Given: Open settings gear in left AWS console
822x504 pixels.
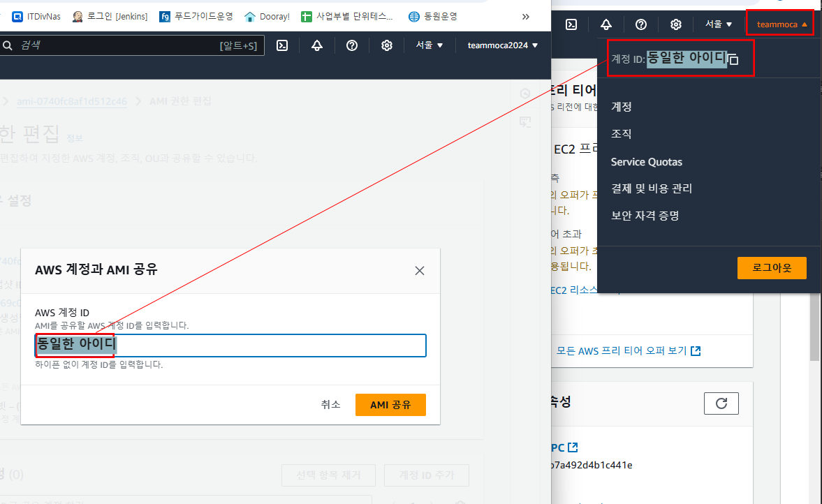Looking at the screenshot, I should (x=386, y=45).
